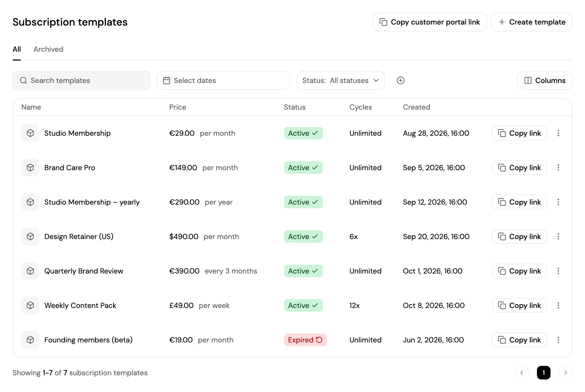The image size is (585, 392).
Task: Copy link for Studio Membership
Action: point(519,133)
